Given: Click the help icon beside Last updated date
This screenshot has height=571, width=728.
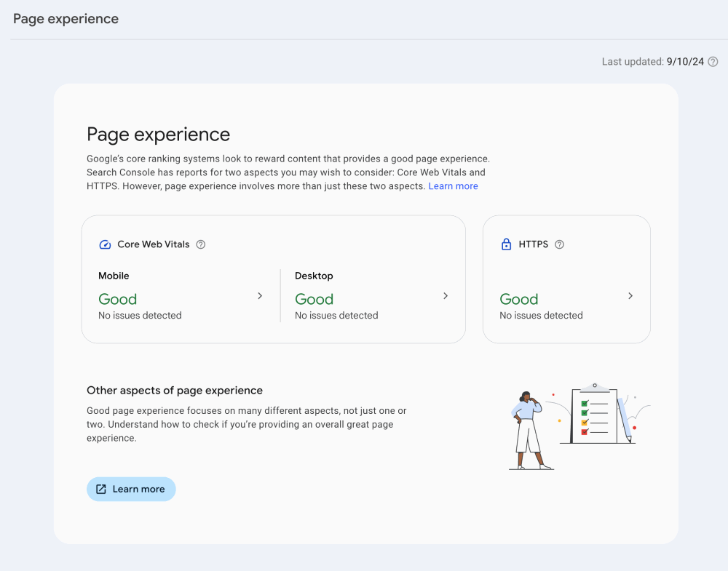Looking at the screenshot, I should (713, 62).
